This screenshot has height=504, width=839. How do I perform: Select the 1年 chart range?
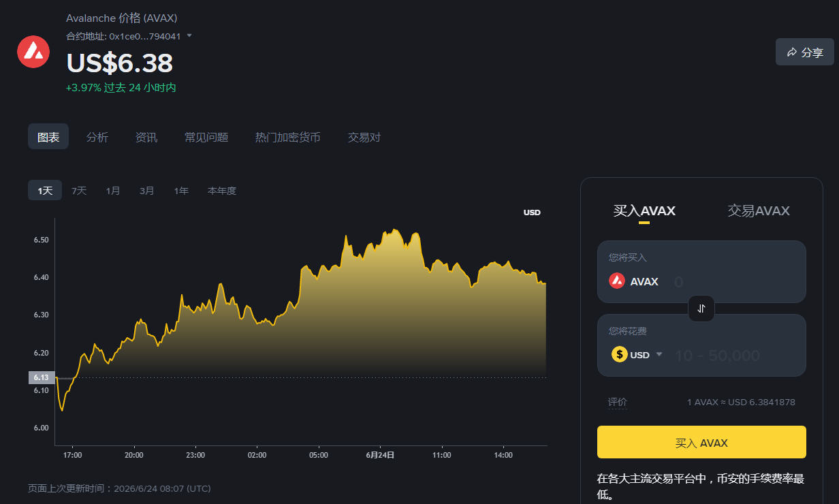[x=181, y=191]
